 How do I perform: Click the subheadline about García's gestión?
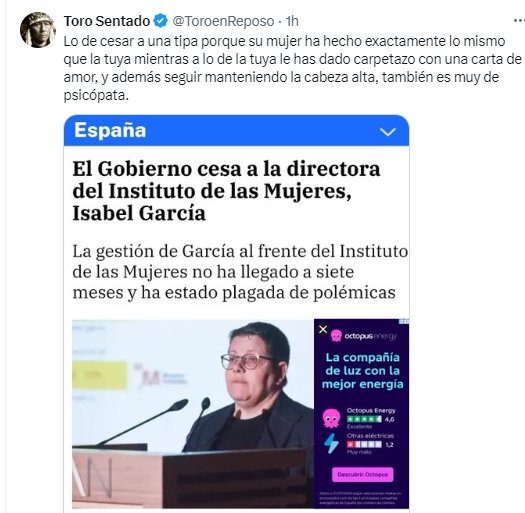tap(240, 272)
